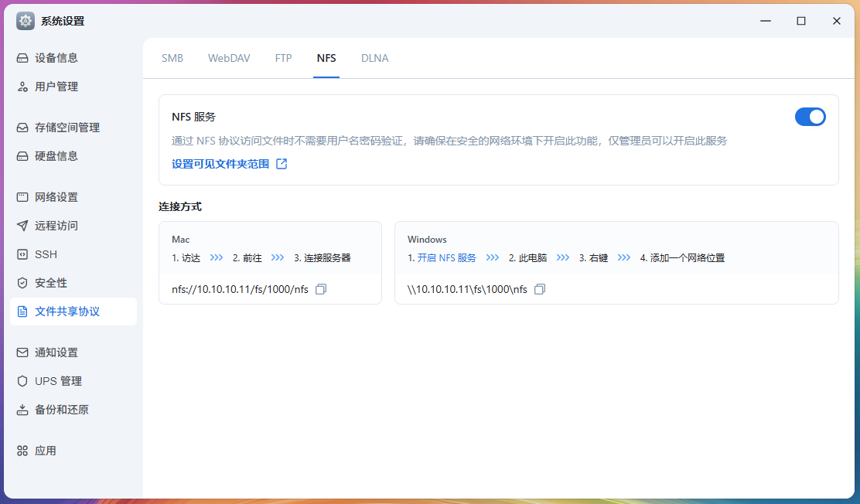Copy the Windows \\10.10.10.11 path
This screenshot has height=504, width=860.
[540, 289]
